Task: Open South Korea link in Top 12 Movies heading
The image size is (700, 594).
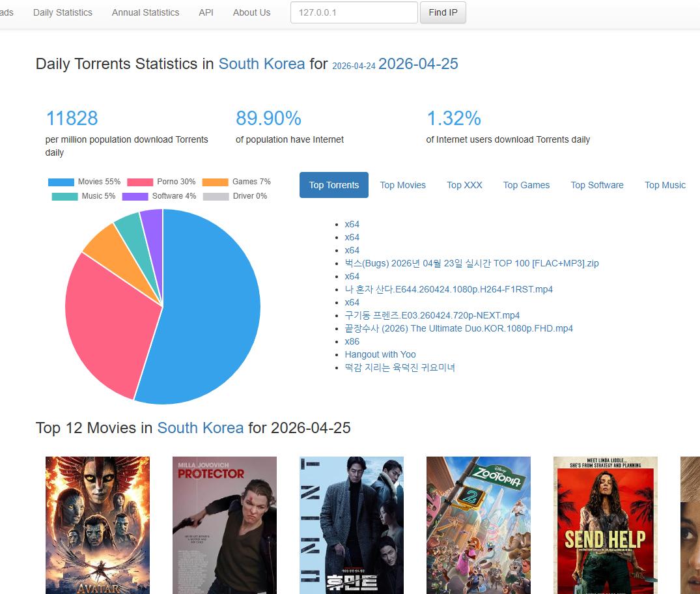Action: [x=201, y=428]
